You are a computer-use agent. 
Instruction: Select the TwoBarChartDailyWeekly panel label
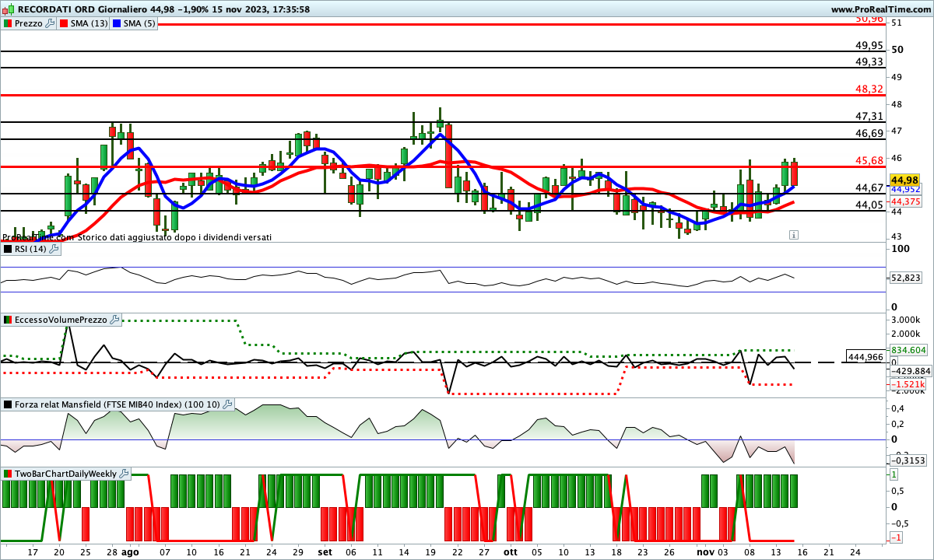click(65, 473)
